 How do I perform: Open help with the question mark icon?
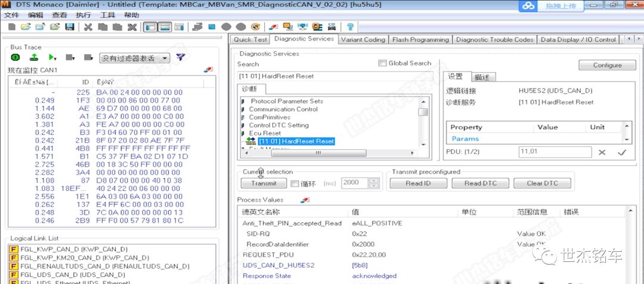pyautogui.click(x=351, y=27)
